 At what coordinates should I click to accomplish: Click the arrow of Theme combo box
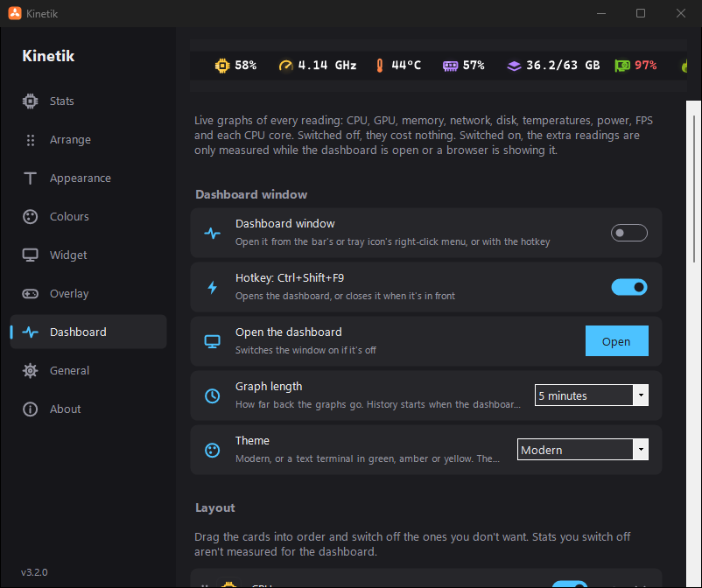[x=641, y=449]
